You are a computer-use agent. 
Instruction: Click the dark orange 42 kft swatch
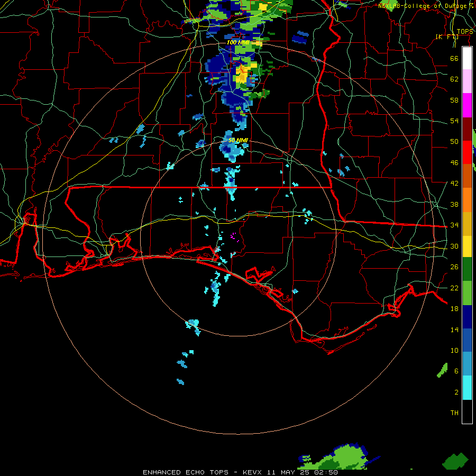coord(467,176)
